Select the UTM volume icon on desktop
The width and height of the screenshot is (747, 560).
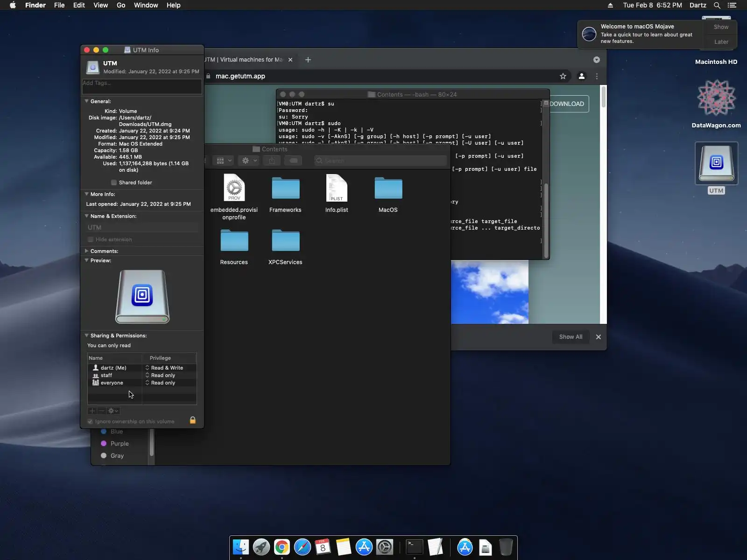(x=716, y=163)
